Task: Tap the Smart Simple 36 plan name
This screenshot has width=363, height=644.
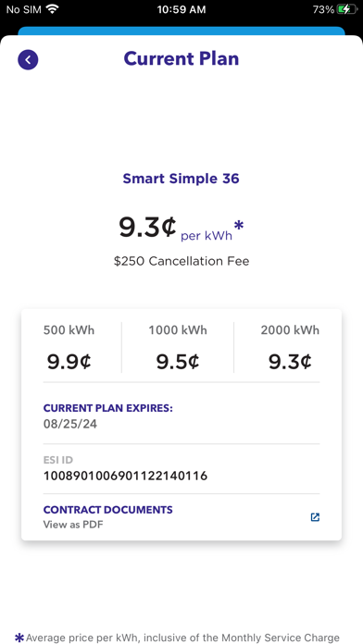Action: 181,179
